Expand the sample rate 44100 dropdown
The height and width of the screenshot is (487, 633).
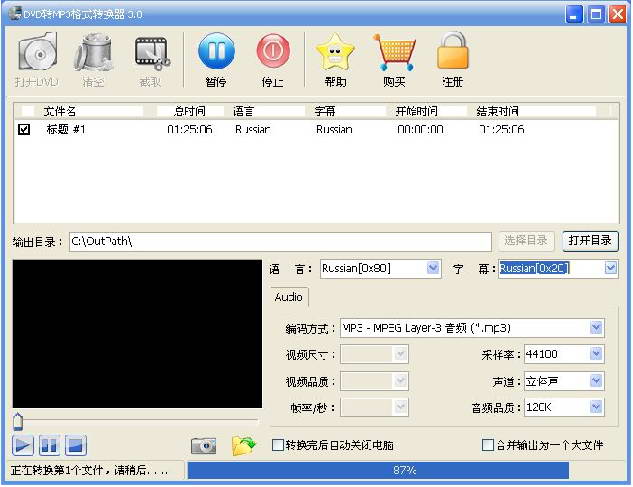[x=596, y=354]
